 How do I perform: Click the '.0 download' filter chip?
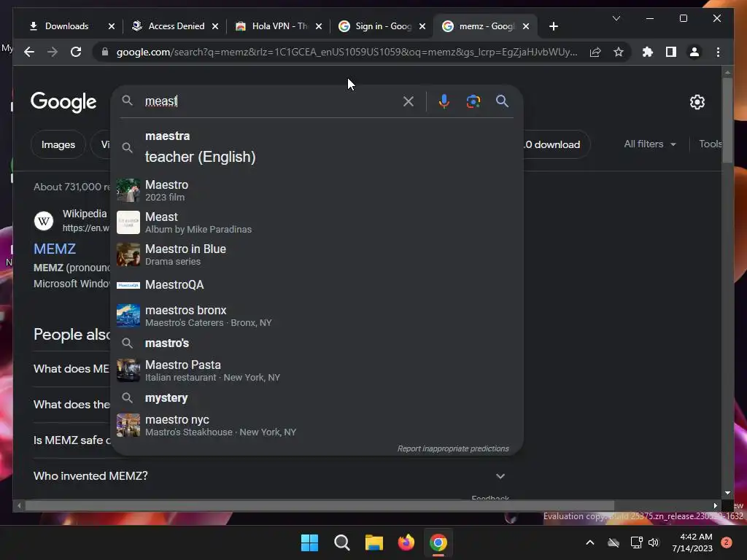coord(557,144)
